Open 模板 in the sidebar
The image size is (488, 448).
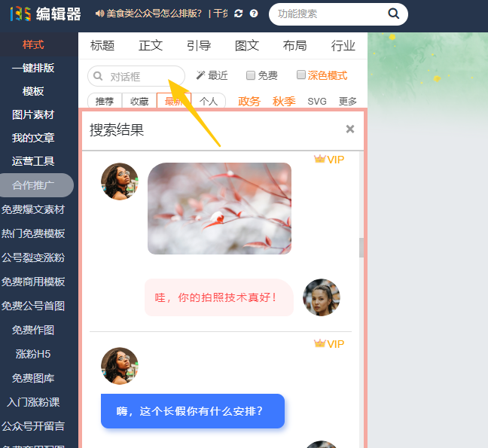pyautogui.click(x=33, y=91)
